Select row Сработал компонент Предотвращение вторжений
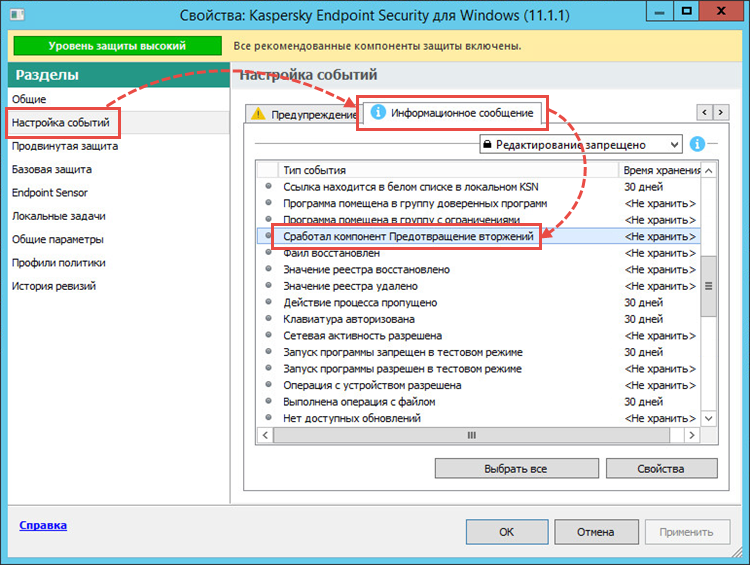Image resolution: width=750 pixels, height=565 pixels. pyautogui.click(x=478, y=236)
